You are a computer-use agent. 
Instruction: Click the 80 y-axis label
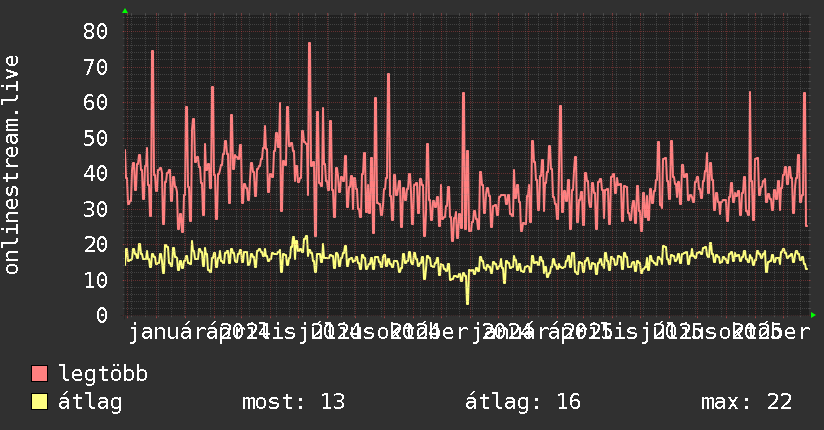point(95,32)
